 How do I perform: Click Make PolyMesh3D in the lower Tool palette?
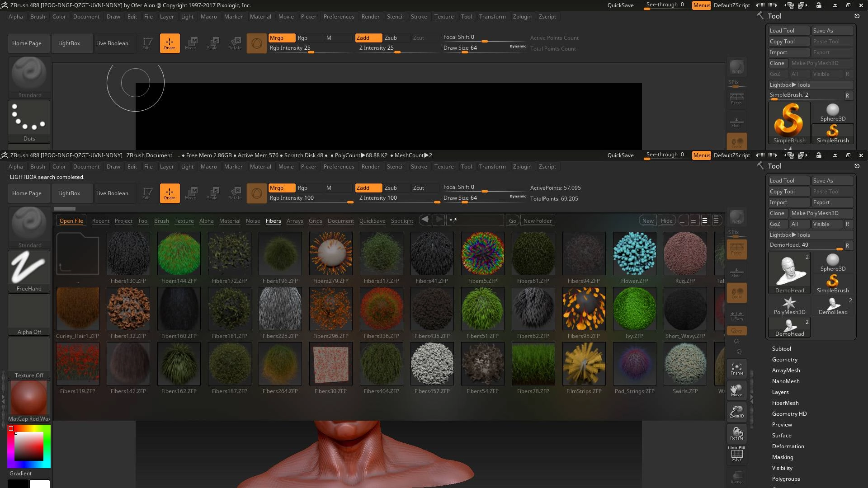[821, 213]
